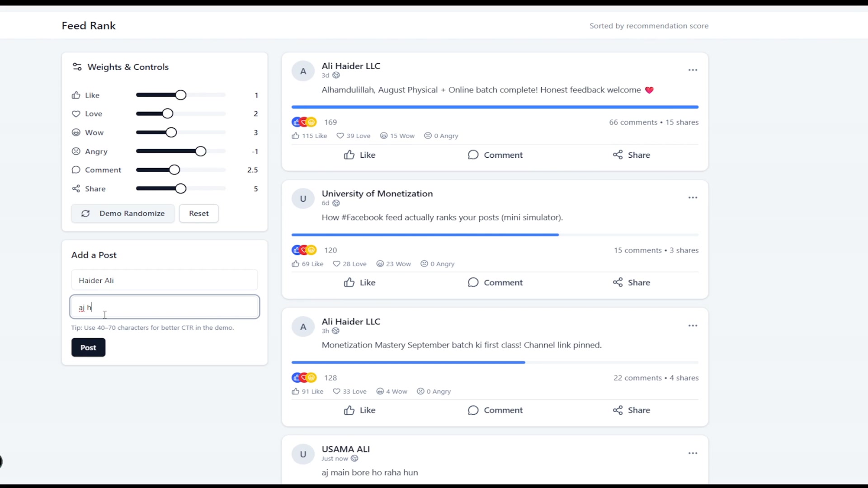Click the reaction emoji cluster next to 128
The image size is (868, 488).
[x=304, y=378]
